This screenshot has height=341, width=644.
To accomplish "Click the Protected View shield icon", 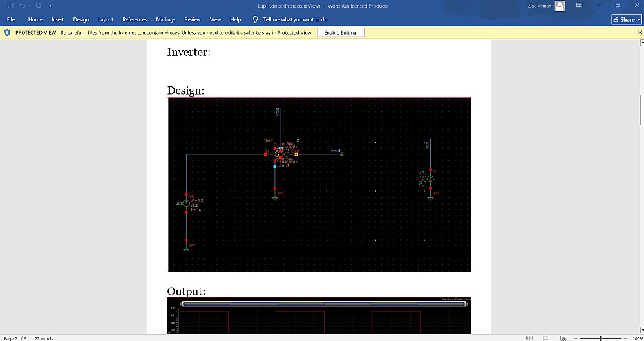I will pyautogui.click(x=7, y=32).
